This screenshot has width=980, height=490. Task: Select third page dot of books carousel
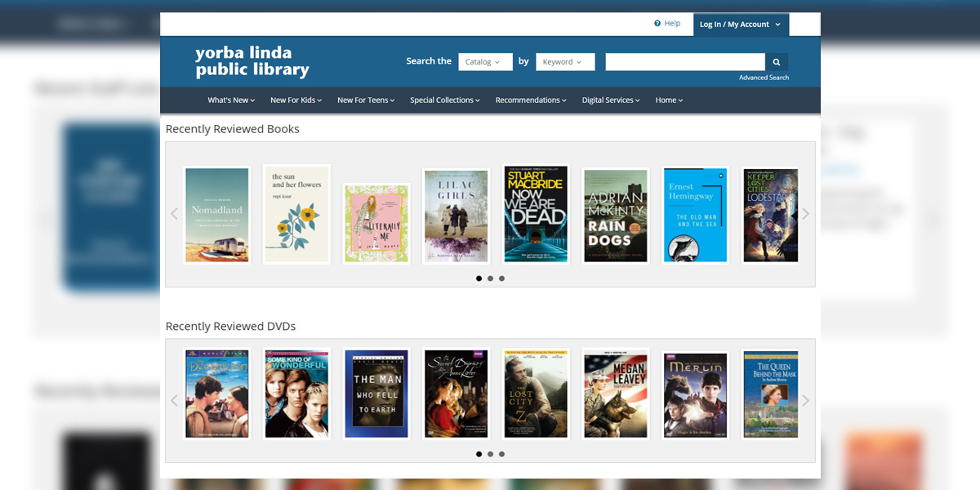pos(501,278)
